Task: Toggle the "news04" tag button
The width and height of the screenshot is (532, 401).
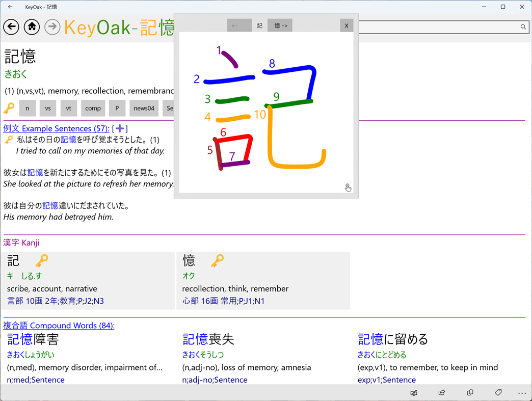Action: 144,108
